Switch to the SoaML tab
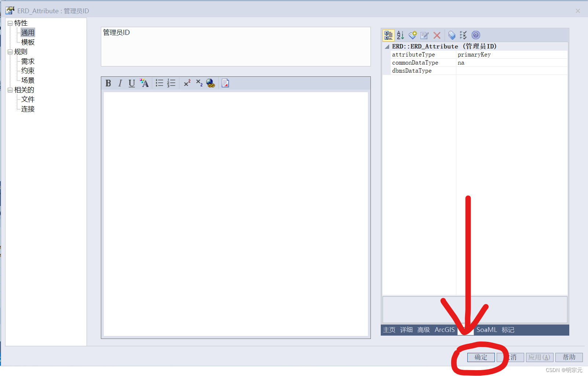588x376 pixels. click(487, 330)
